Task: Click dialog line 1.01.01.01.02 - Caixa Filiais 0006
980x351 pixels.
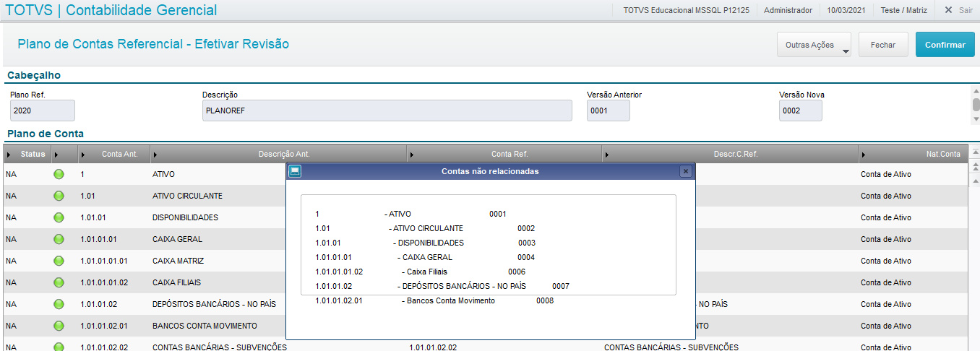Action: coord(420,272)
